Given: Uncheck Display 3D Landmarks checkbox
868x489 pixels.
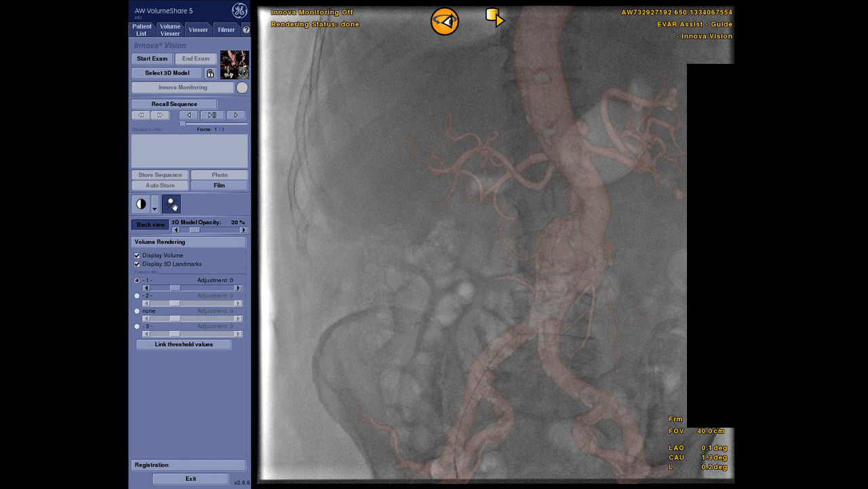Looking at the screenshot, I should (137, 264).
